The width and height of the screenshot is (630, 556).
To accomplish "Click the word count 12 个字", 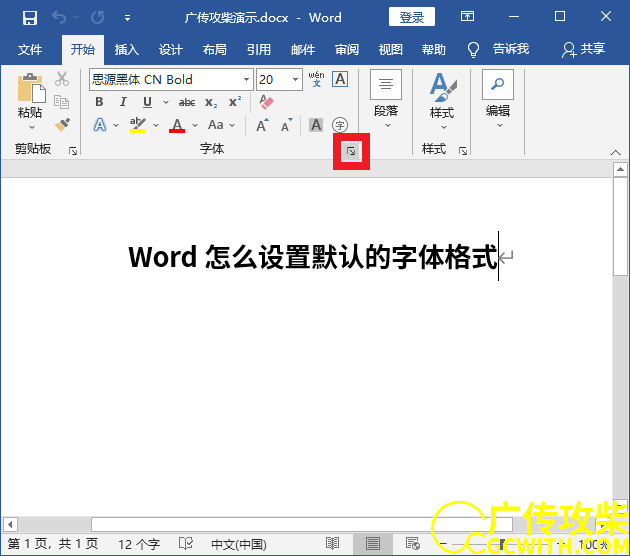I will (x=139, y=544).
